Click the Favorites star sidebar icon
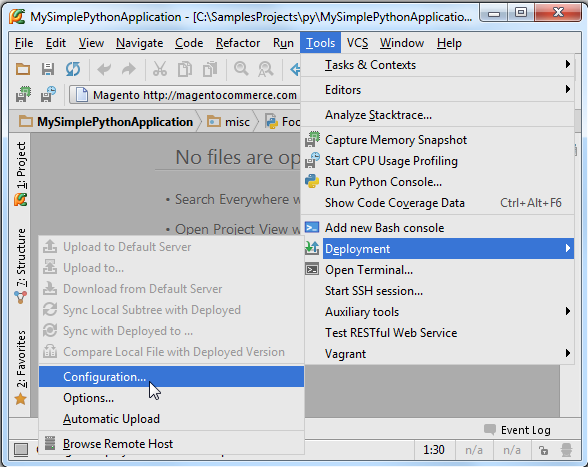588x467 pixels. [x=21, y=399]
